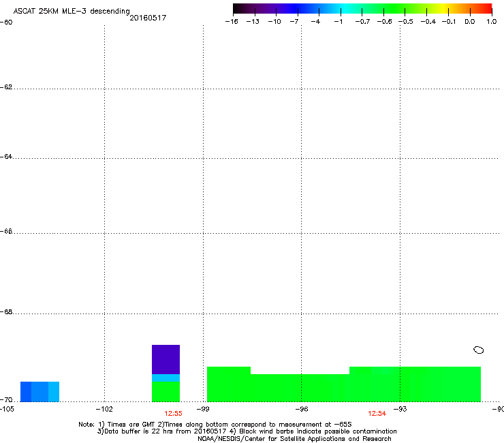
Task: Click the blue data blocks near -105 longitude
Action: tap(40, 391)
